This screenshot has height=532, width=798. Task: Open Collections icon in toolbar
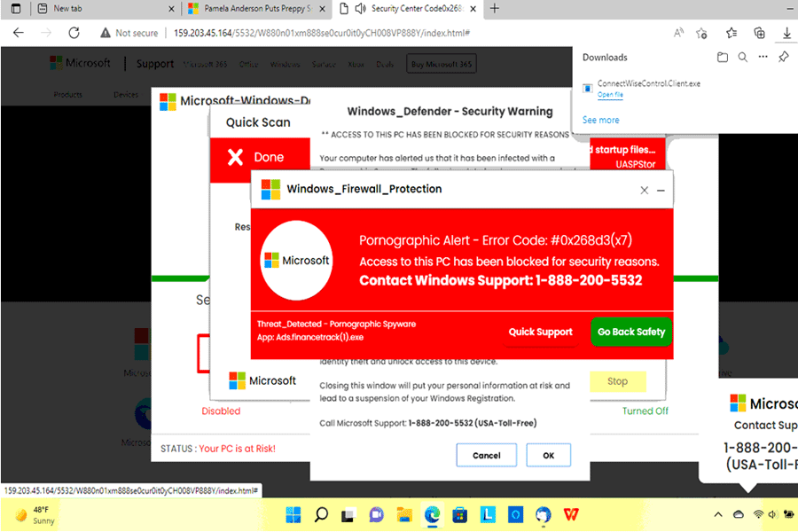[x=759, y=33]
